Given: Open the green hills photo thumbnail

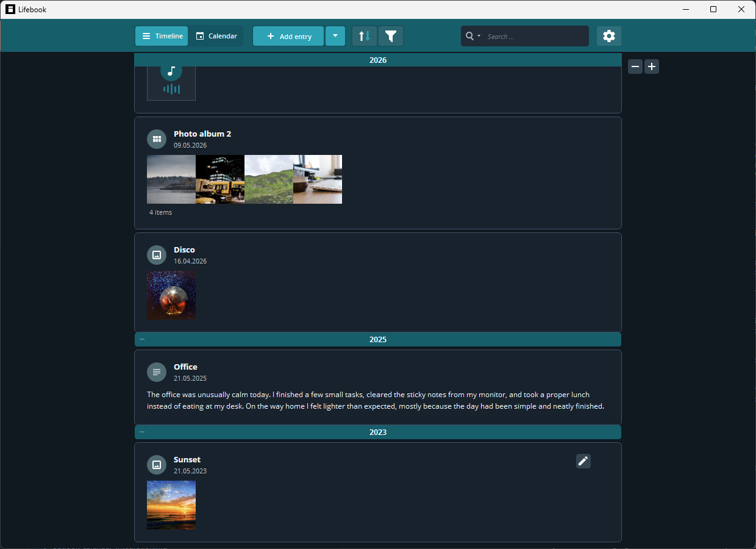Looking at the screenshot, I should tap(269, 179).
